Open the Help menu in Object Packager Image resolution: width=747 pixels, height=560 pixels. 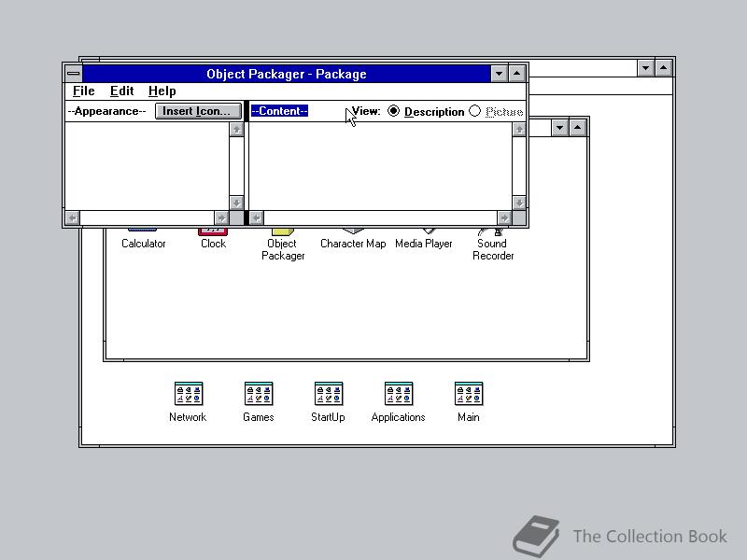pyautogui.click(x=162, y=91)
